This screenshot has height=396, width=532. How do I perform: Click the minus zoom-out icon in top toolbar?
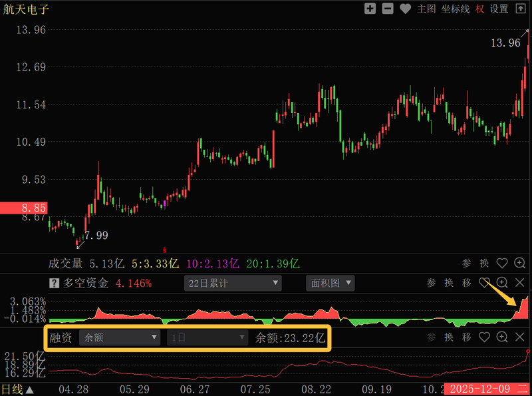pos(388,9)
